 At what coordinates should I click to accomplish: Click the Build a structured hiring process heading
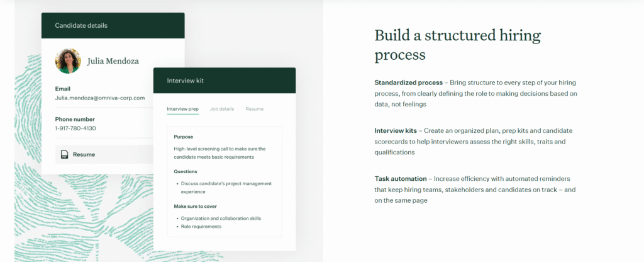pos(458,45)
